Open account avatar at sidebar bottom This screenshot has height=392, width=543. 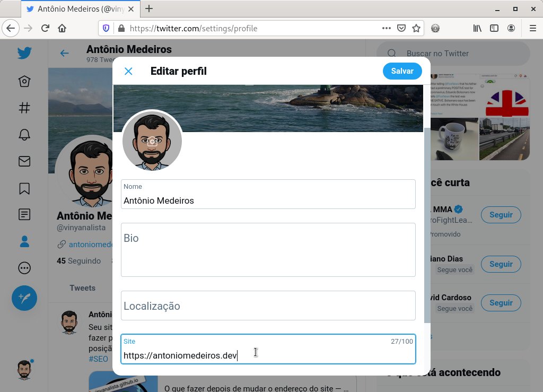(x=24, y=370)
